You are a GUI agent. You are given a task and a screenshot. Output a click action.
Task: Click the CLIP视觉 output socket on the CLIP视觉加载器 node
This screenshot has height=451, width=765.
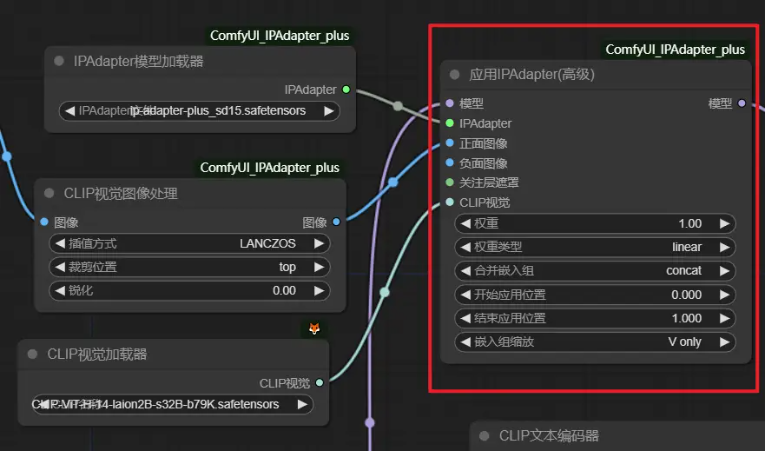pyautogui.click(x=319, y=383)
